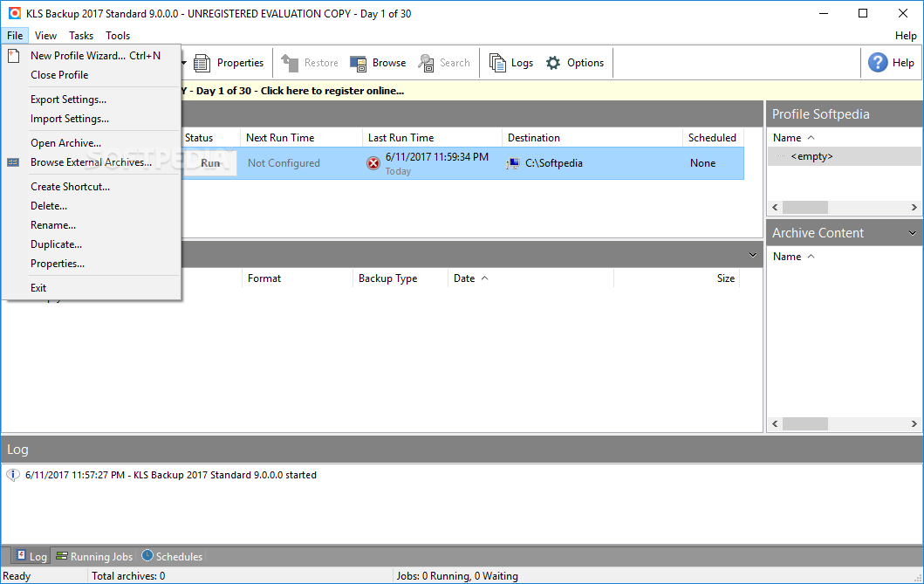The height and width of the screenshot is (584, 924).
Task: Select Exit from File menu
Action: pyautogui.click(x=92, y=287)
